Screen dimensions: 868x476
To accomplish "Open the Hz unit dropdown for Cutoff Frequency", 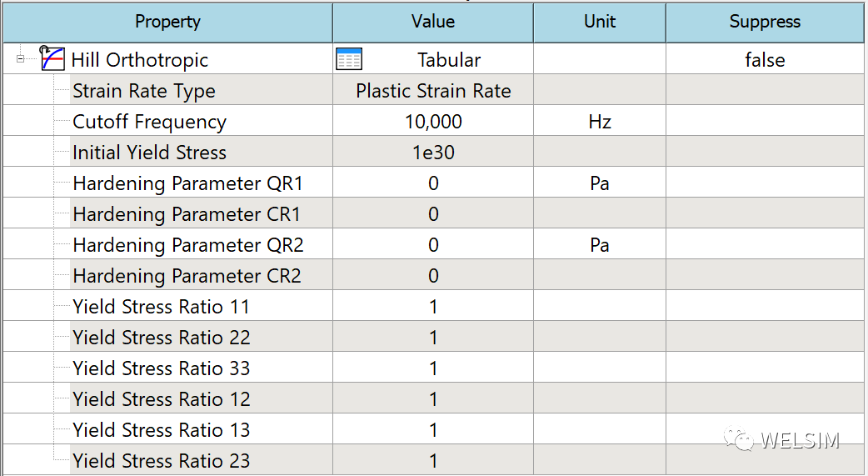I will tap(600, 122).
